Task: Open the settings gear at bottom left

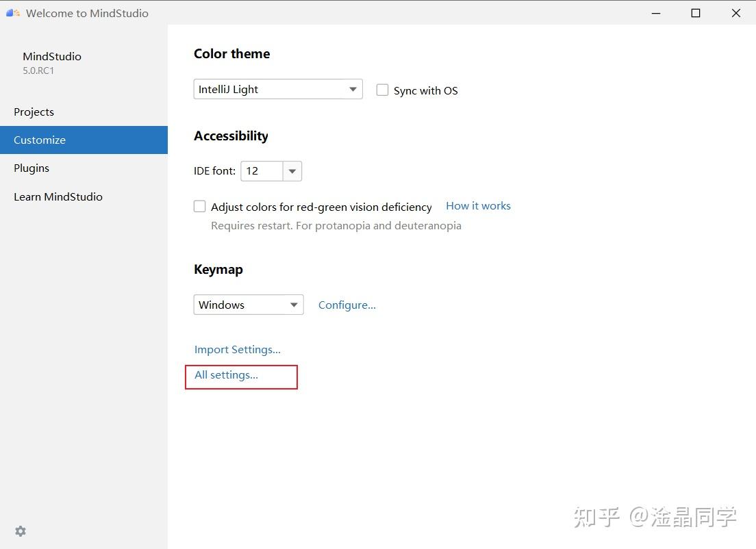Action: click(21, 531)
